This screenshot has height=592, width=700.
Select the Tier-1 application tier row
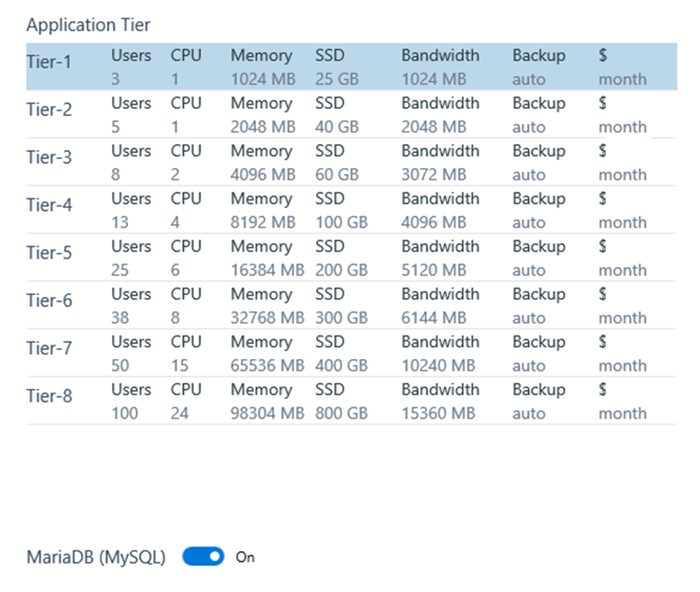pyautogui.click(x=50, y=62)
